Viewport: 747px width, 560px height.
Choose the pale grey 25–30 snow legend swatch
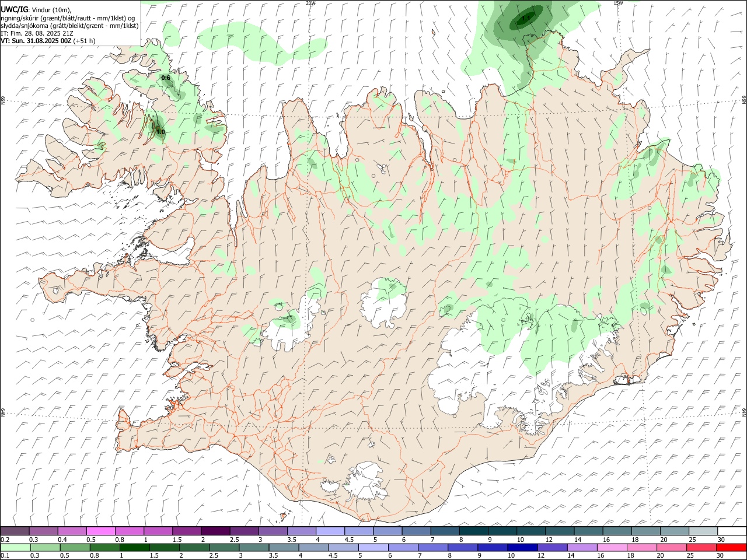click(703, 531)
